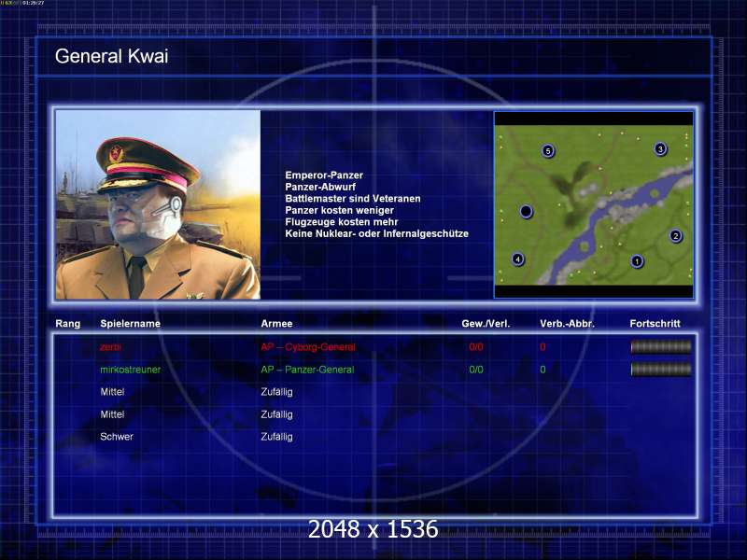Click start position marker 2 on minimap

click(x=675, y=236)
